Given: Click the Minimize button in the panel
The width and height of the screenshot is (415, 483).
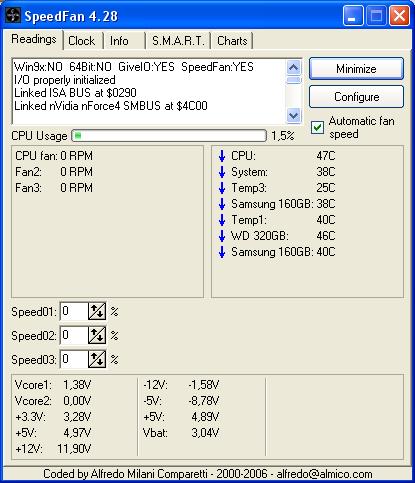Looking at the screenshot, I should click(x=356, y=69).
